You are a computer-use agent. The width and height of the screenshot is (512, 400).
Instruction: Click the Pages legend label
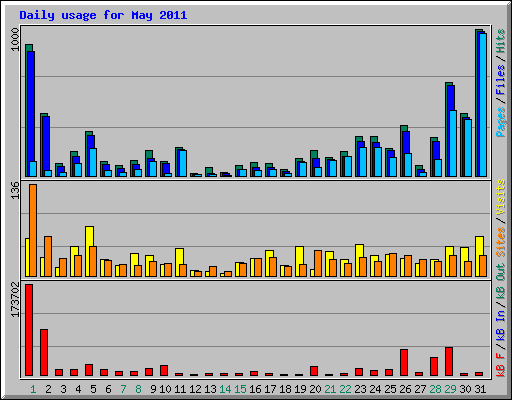[x=501, y=122]
